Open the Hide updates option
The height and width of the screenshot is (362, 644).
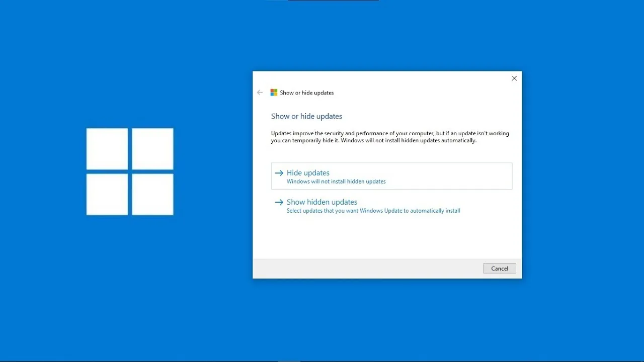(308, 172)
